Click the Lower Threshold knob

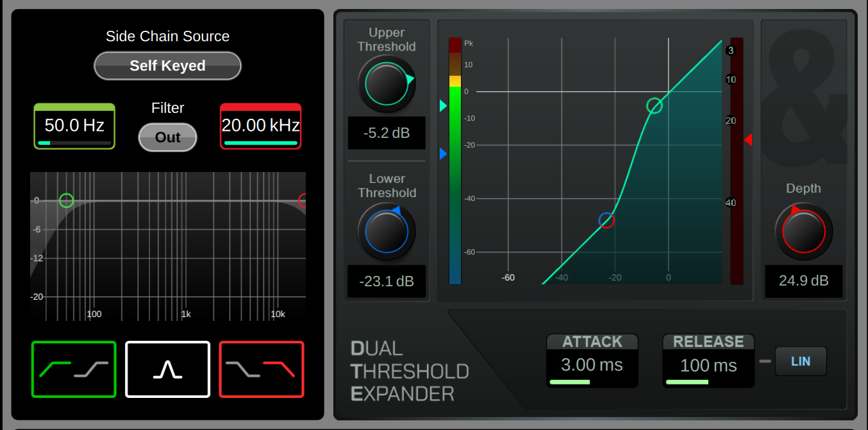point(387,231)
